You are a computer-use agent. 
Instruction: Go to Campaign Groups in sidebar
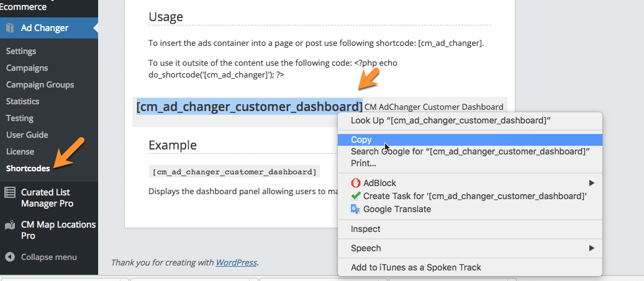(x=40, y=84)
